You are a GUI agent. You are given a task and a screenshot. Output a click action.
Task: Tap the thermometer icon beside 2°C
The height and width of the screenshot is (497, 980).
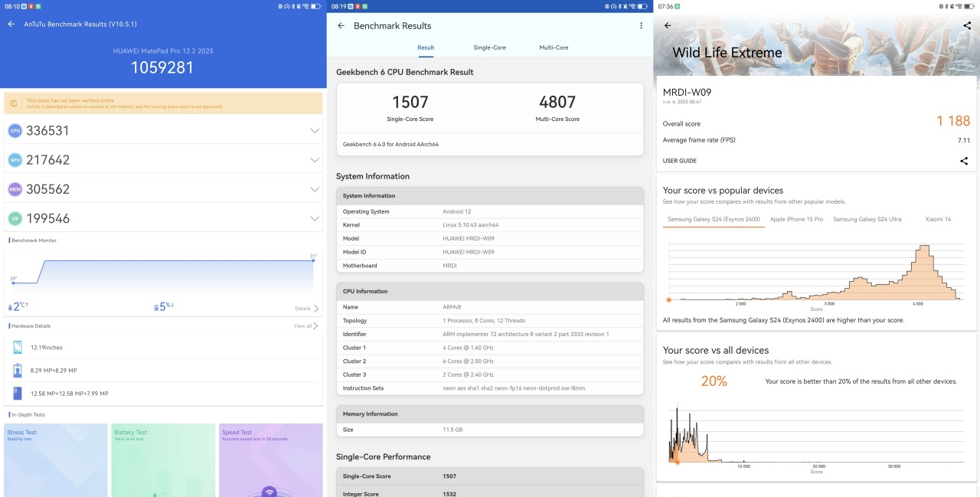[10, 308]
